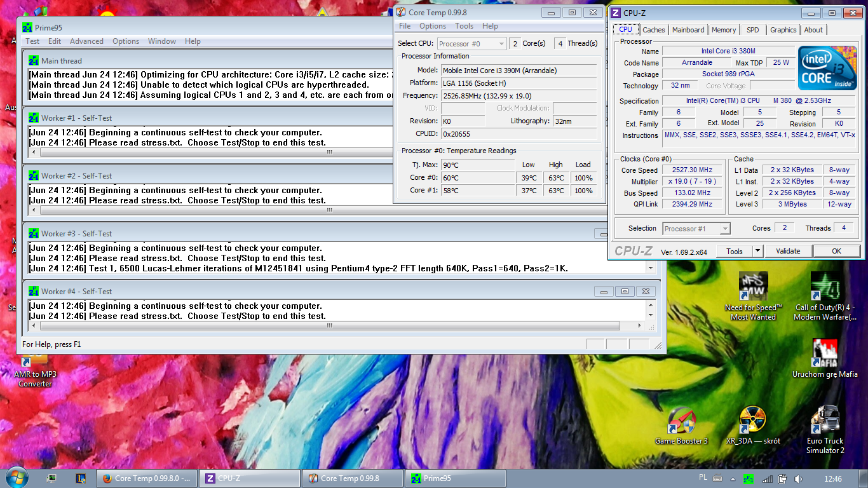Open the volume icon in the system tray

point(798,478)
